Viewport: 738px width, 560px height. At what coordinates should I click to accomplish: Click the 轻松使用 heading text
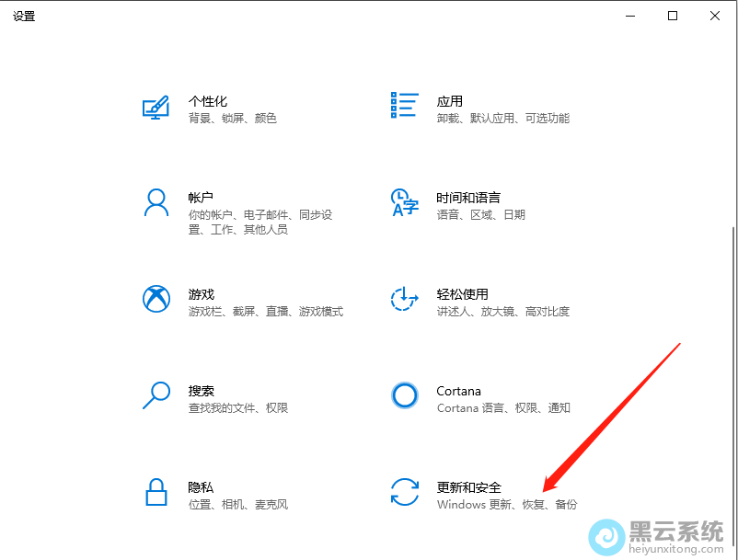coord(462,294)
